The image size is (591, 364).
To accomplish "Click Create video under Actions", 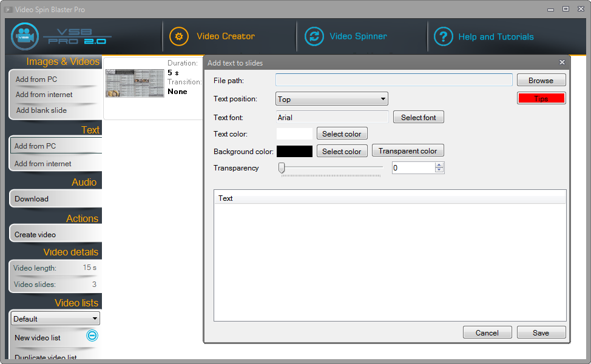I will (35, 234).
